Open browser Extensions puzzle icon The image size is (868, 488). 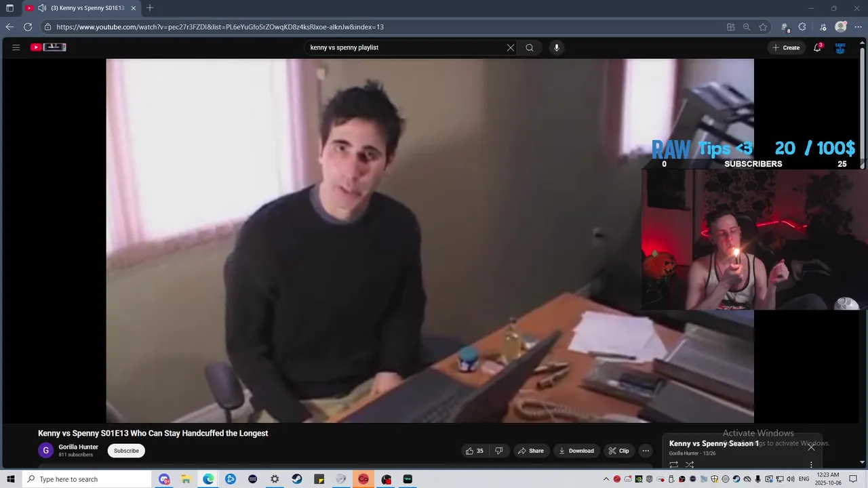802,27
